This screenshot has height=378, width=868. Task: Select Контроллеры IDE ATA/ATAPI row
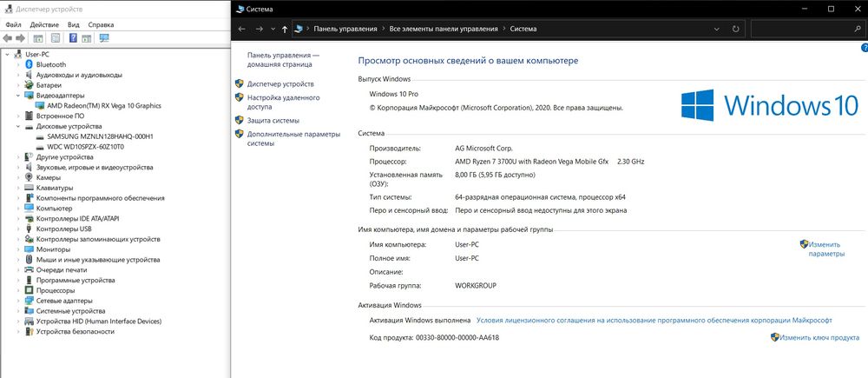pyautogui.click(x=77, y=218)
